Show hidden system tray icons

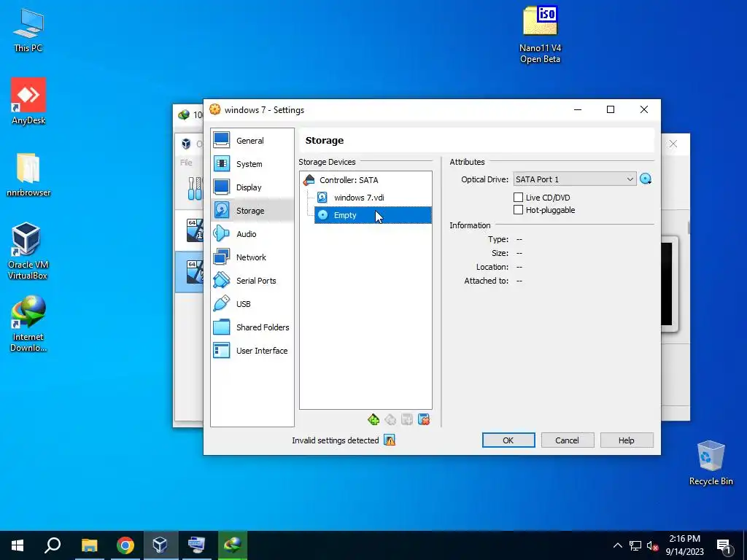[x=617, y=545]
